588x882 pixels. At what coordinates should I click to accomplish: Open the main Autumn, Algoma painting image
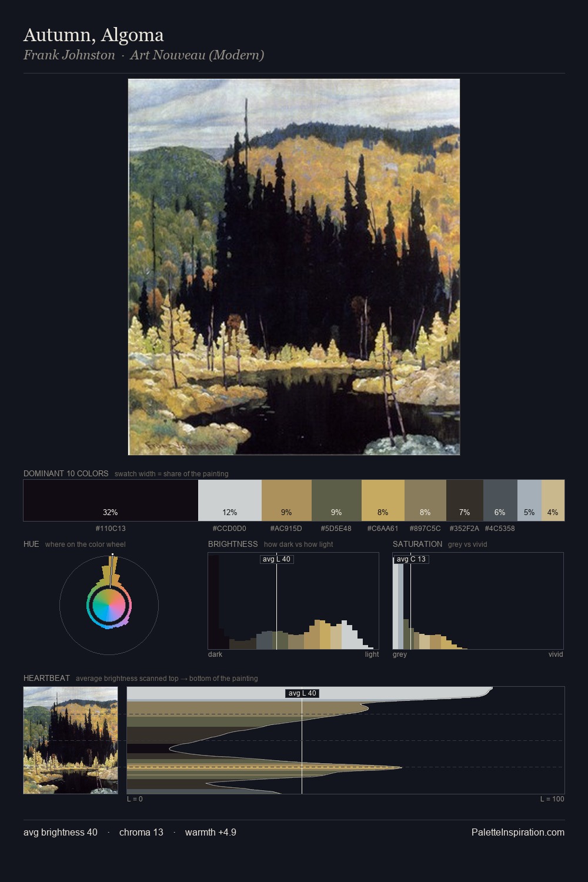(x=294, y=267)
